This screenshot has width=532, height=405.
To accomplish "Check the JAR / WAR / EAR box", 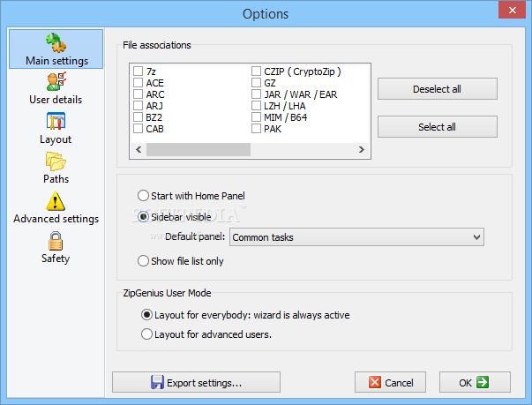I will [x=256, y=94].
